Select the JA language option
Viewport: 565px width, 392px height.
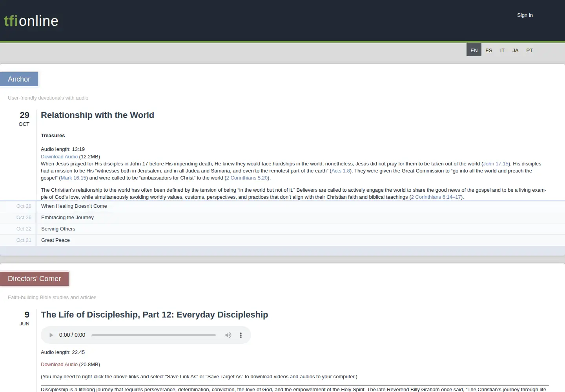pyautogui.click(x=516, y=50)
